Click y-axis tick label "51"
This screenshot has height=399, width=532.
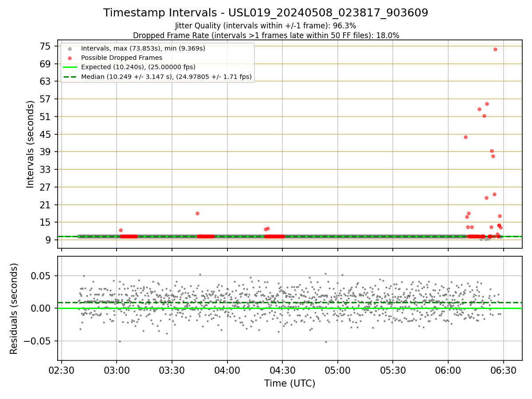pos(46,117)
